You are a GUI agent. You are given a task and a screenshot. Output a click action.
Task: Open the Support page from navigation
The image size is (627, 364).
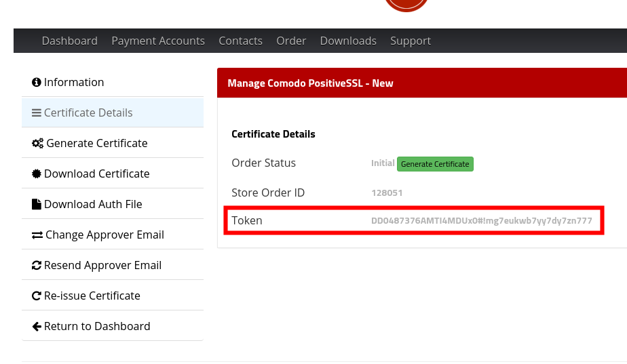coord(411,41)
